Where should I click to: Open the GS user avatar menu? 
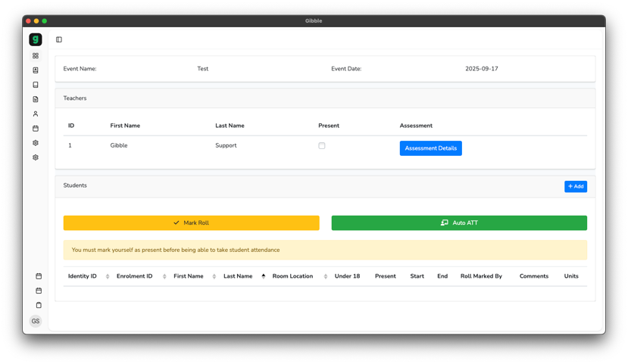point(36,322)
